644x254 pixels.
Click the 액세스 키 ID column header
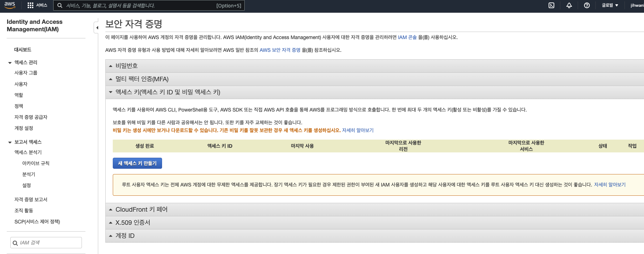[220, 146]
